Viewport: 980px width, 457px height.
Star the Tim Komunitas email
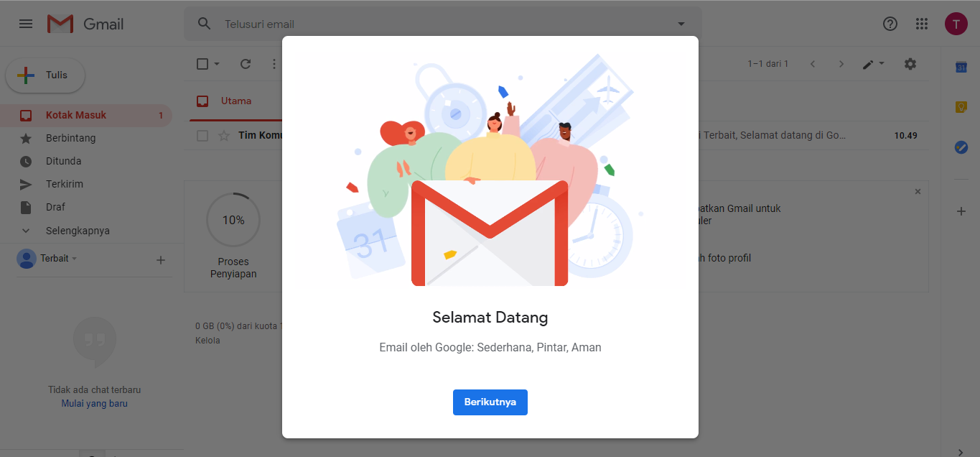(223, 135)
